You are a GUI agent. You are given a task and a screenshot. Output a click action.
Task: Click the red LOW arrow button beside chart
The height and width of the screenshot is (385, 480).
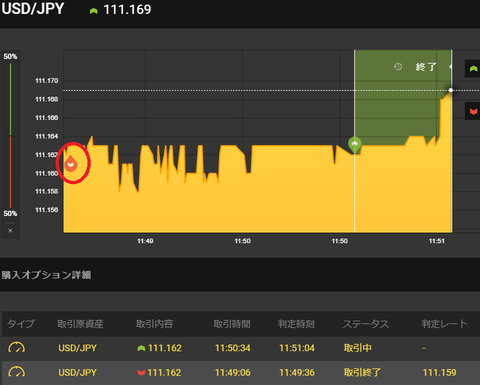tap(473, 111)
